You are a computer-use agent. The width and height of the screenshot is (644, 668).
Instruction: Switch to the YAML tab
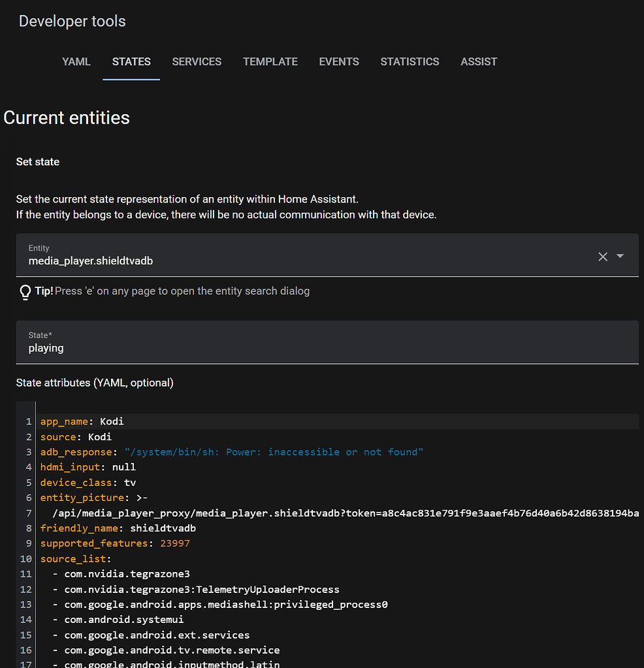76,61
